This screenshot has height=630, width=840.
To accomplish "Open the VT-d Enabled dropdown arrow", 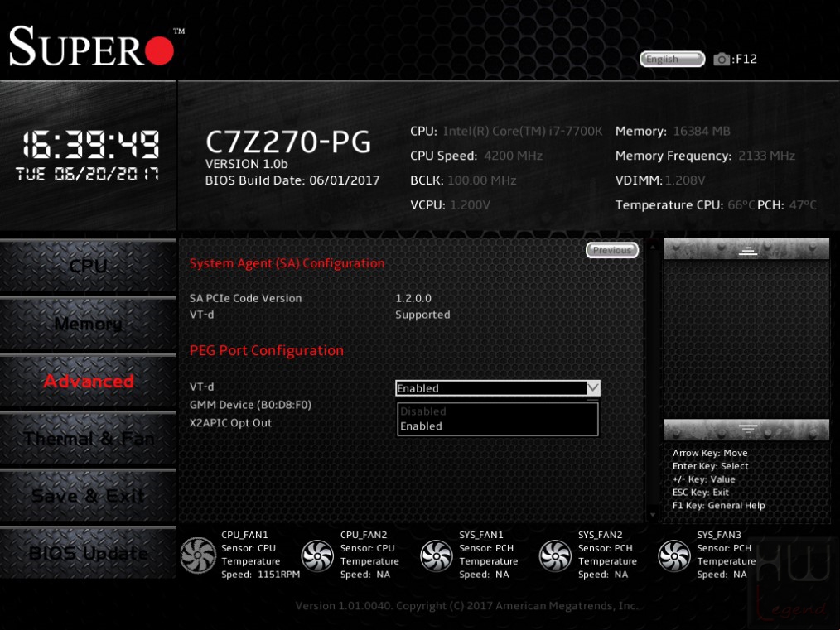I will coord(593,387).
